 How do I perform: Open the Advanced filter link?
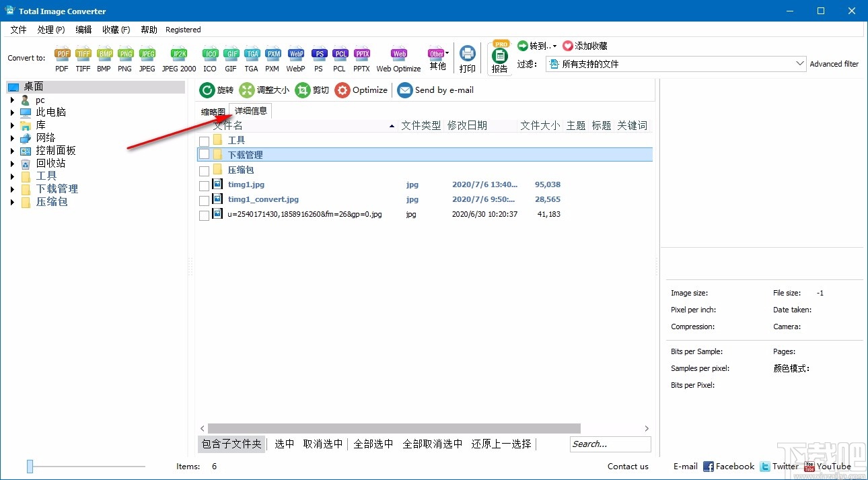pyautogui.click(x=834, y=64)
